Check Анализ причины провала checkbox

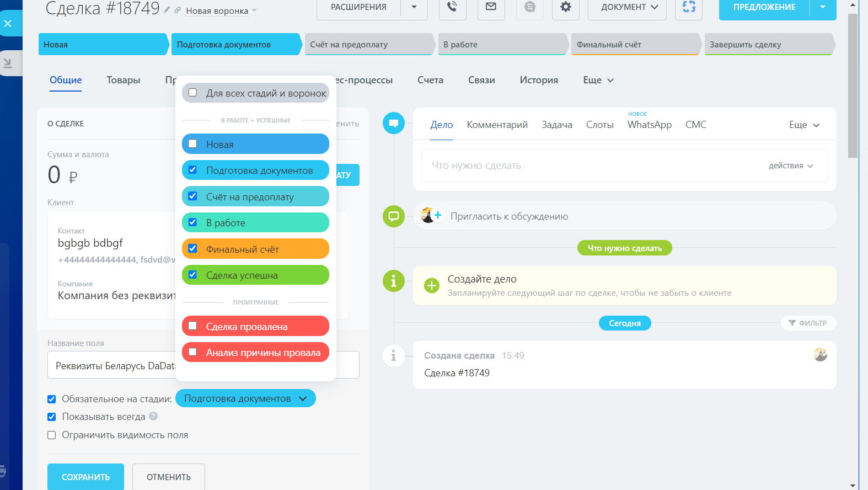192,352
